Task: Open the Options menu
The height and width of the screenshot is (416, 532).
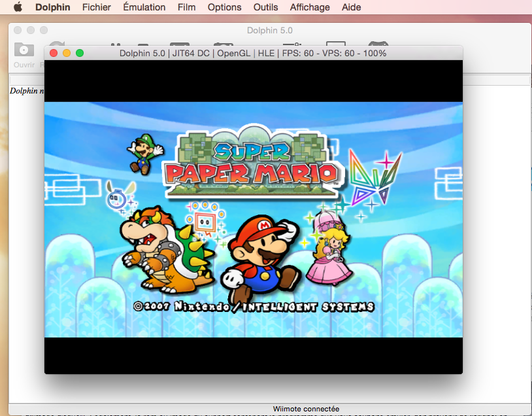Action: click(x=224, y=7)
